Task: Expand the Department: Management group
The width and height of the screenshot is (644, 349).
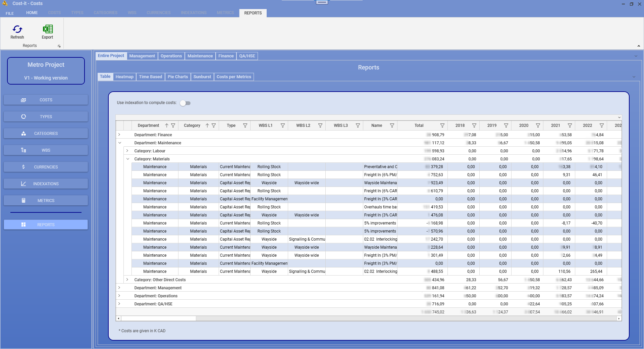Action: pyautogui.click(x=119, y=288)
